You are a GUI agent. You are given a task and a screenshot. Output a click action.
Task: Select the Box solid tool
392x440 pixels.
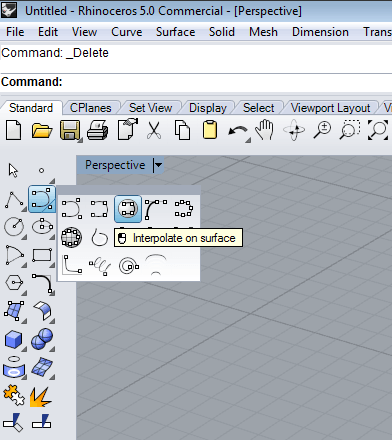coord(14,339)
